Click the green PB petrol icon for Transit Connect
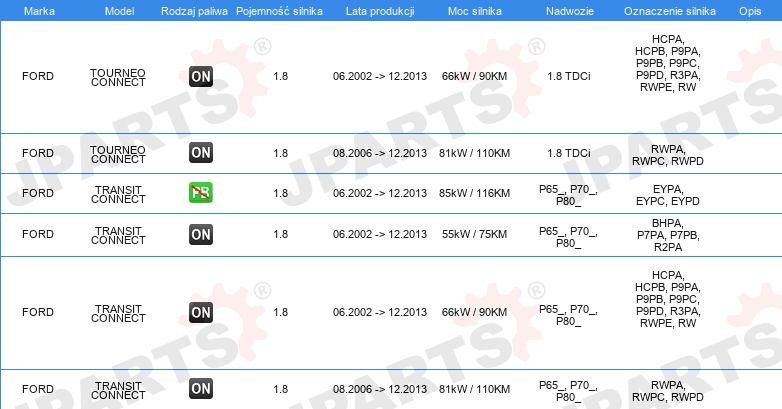The width and height of the screenshot is (782, 409). pyautogui.click(x=201, y=193)
